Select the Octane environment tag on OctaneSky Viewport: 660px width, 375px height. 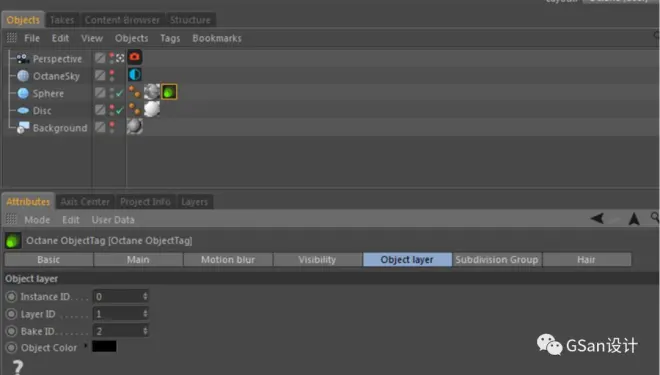point(135,74)
